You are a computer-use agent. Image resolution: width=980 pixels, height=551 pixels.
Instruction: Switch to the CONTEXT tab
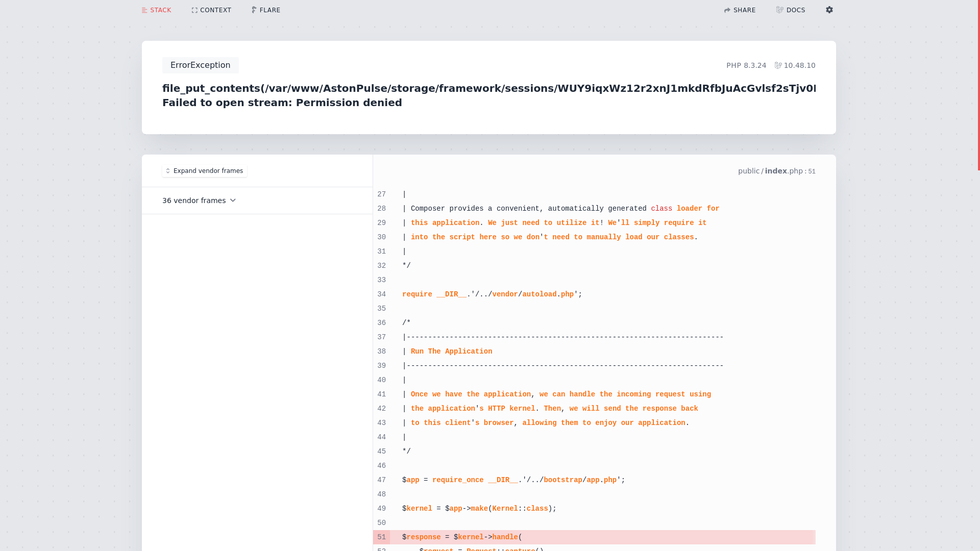[x=211, y=10]
